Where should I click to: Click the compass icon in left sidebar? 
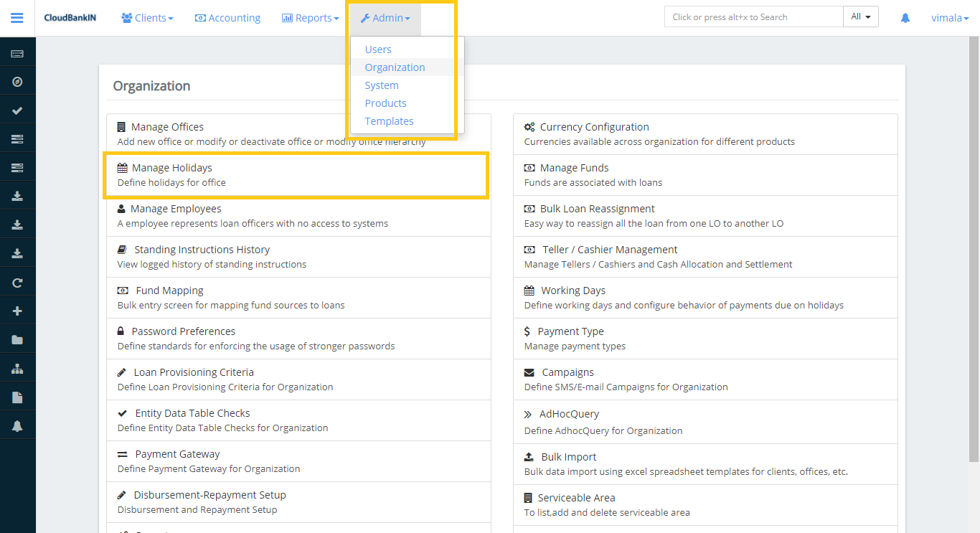click(17, 82)
